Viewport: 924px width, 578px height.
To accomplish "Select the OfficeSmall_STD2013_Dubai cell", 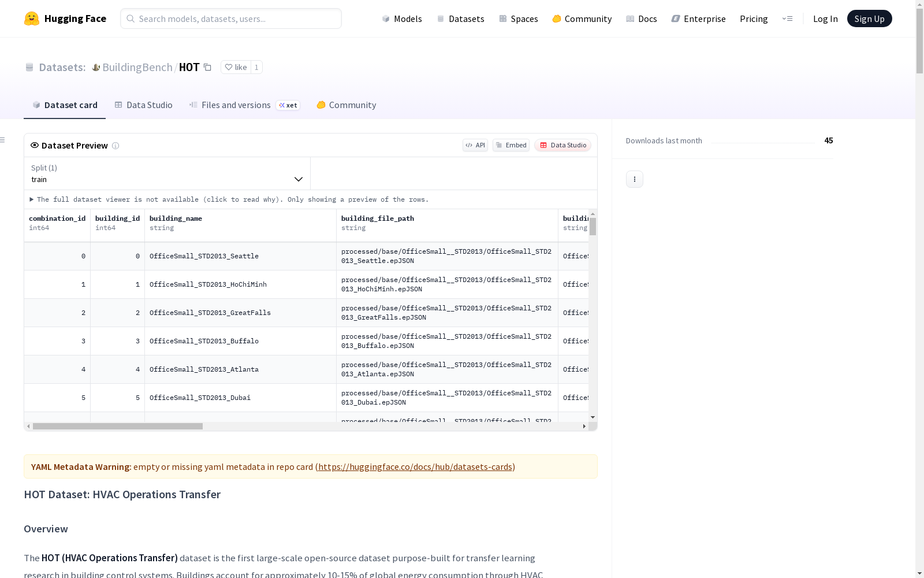I will [x=241, y=398].
